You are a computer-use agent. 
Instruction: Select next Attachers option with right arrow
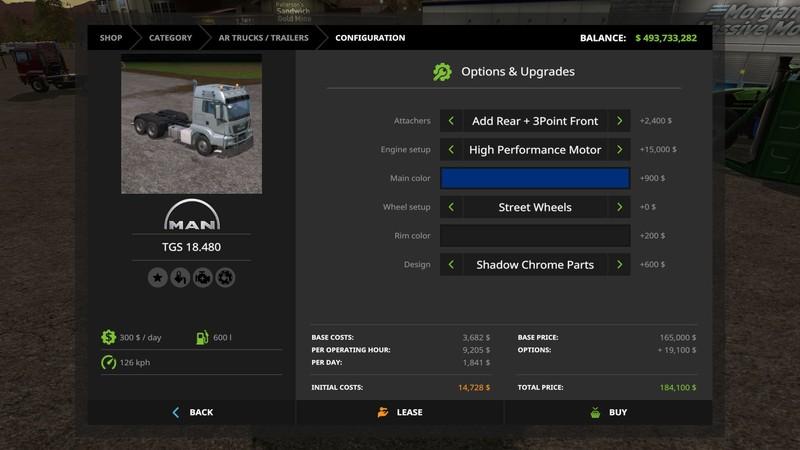(x=619, y=121)
